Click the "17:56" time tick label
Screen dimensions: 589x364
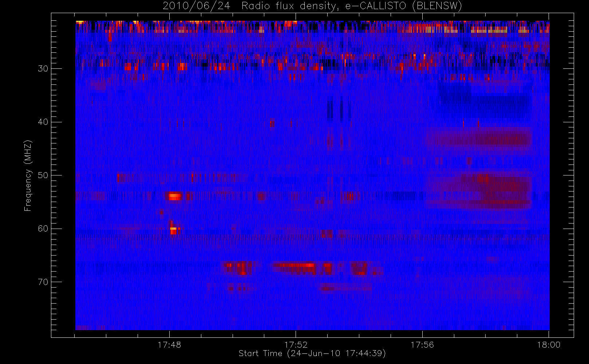click(x=422, y=345)
